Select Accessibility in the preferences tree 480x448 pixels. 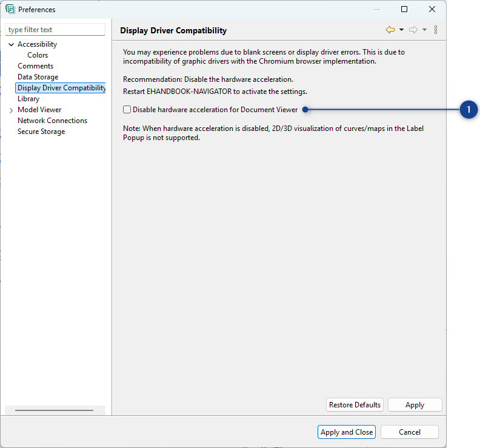(x=38, y=44)
